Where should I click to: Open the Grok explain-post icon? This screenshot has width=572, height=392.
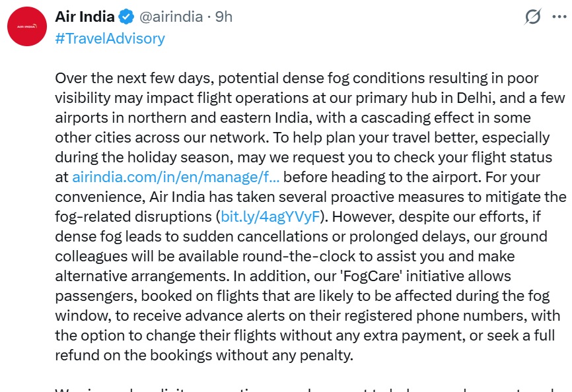pyautogui.click(x=532, y=17)
